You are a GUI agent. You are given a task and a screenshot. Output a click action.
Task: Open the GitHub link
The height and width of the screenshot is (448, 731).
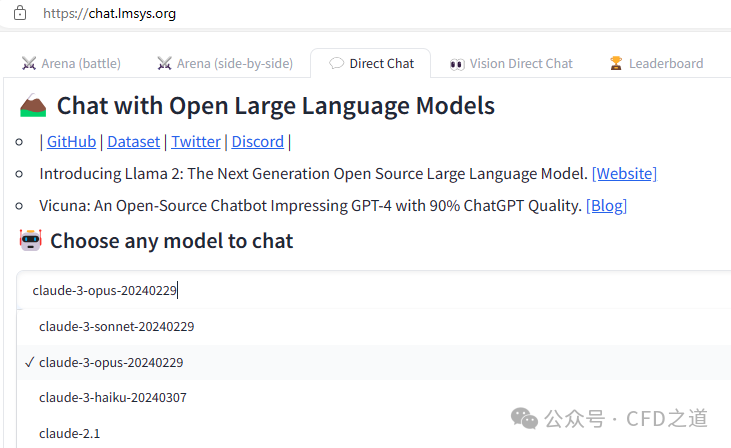tap(71, 141)
